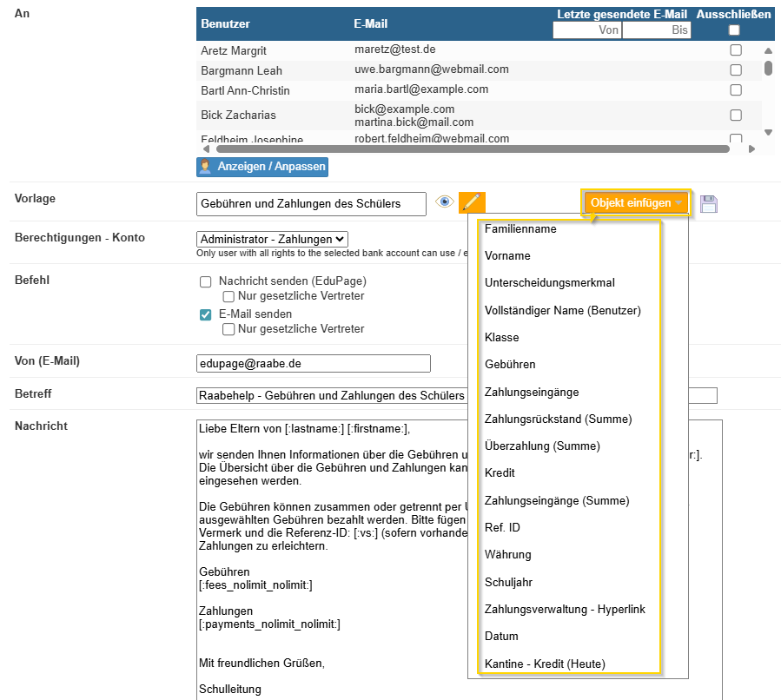Click the recipient list vertical scrollbar thumb
The width and height of the screenshot is (781, 700).
pyautogui.click(x=768, y=69)
